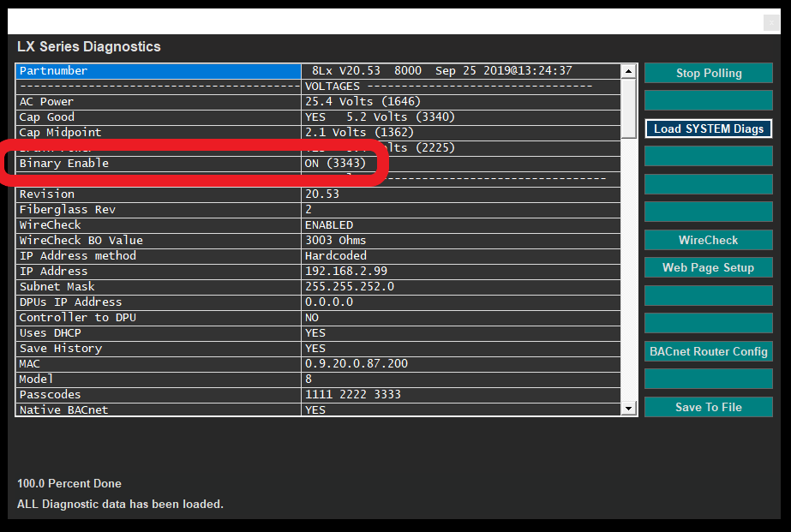
Task: Click the 3003 Ohms value
Action: [335, 241]
